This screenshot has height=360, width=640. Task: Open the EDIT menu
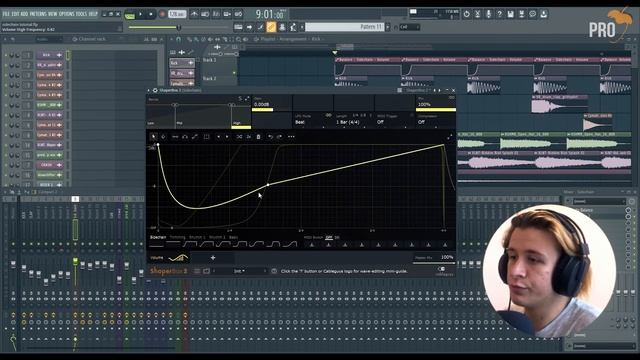pyautogui.click(x=15, y=14)
